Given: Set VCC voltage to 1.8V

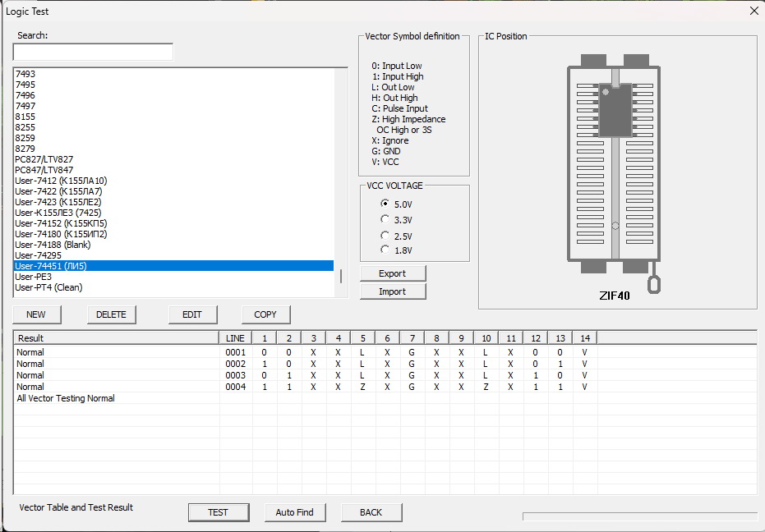Looking at the screenshot, I should [x=385, y=250].
